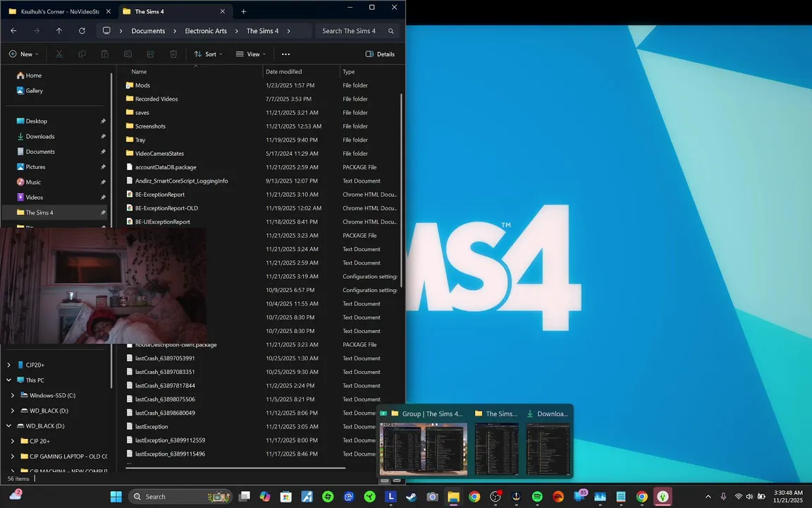The height and width of the screenshot is (508, 812).
Task: Select The Sims... preview thumbnail
Action: coord(497,449)
